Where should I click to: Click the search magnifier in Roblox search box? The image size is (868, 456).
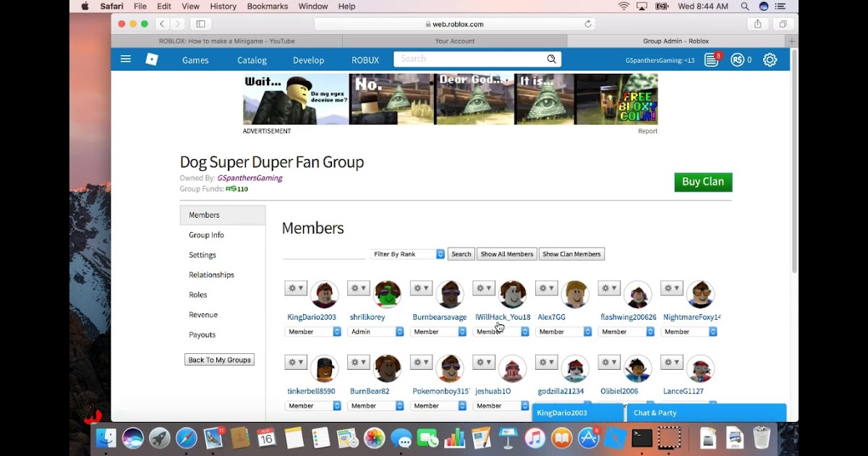pos(552,59)
